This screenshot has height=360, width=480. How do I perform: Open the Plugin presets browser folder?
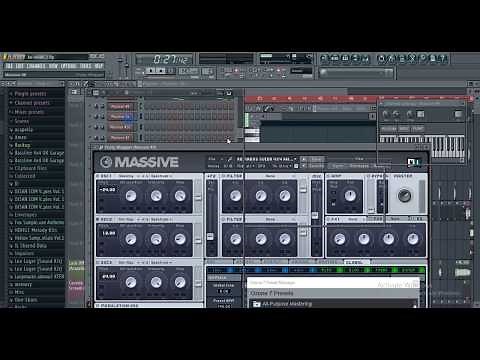[30, 94]
